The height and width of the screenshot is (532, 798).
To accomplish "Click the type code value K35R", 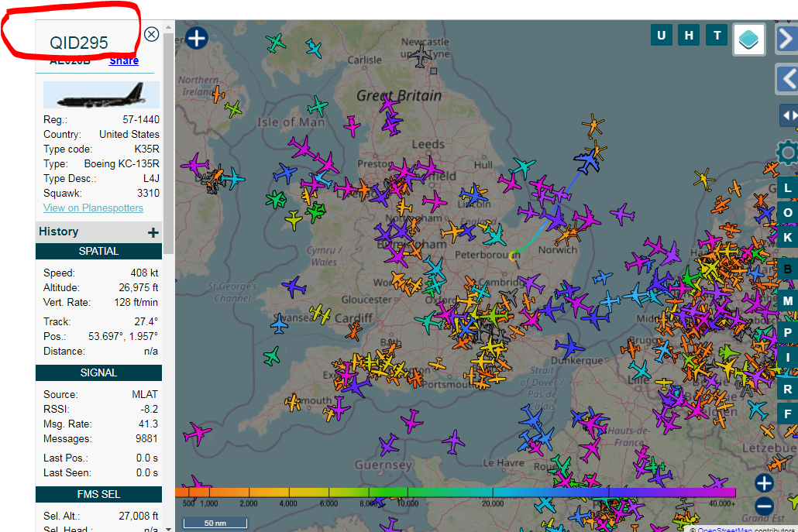I will click(x=147, y=149).
